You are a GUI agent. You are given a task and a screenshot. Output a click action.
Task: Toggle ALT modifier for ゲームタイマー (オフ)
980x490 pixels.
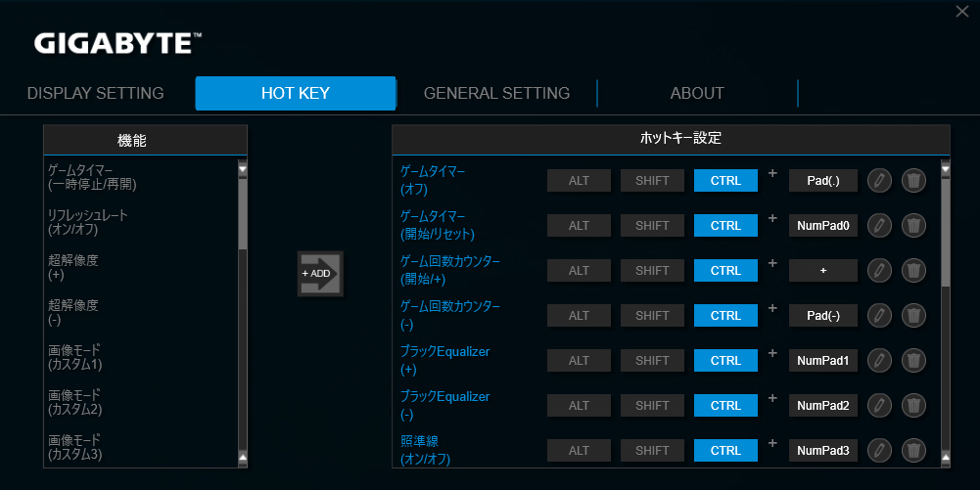(x=579, y=181)
